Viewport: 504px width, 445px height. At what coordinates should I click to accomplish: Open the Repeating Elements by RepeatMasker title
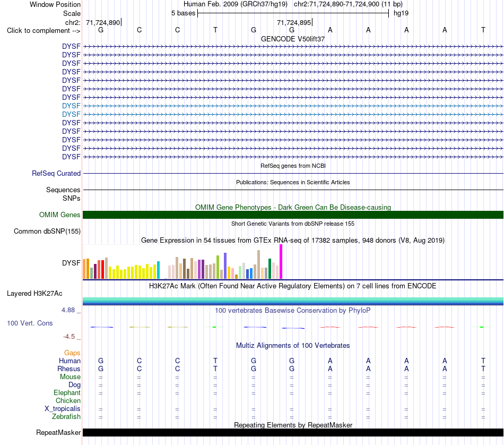293,425
